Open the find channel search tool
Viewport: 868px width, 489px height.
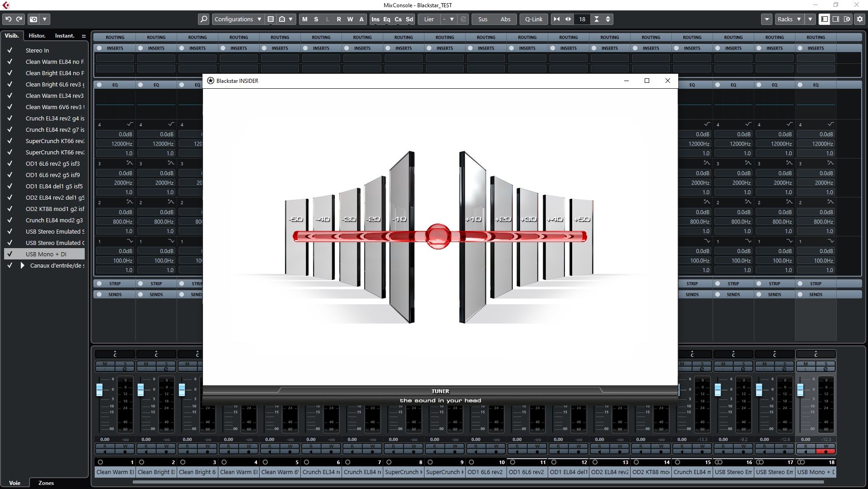(x=204, y=19)
